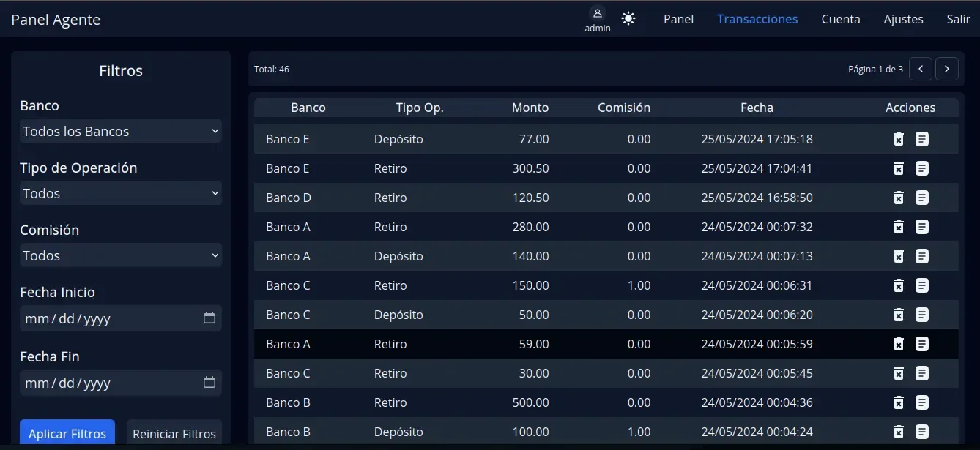Delete the Banco C 150.00 withdrawal

(x=899, y=285)
